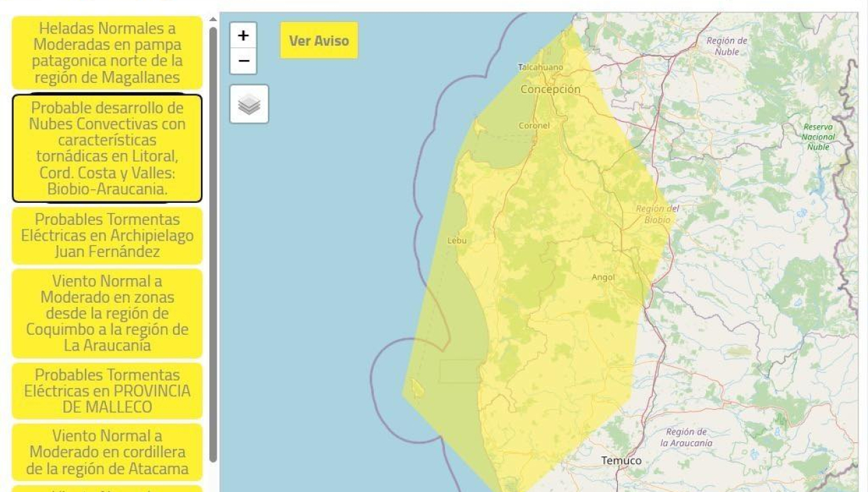Select the Heladas Normales a Moderadas Magallanes alert
This screenshot has width=868, height=492.
pyautogui.click(x=107, y=53)
